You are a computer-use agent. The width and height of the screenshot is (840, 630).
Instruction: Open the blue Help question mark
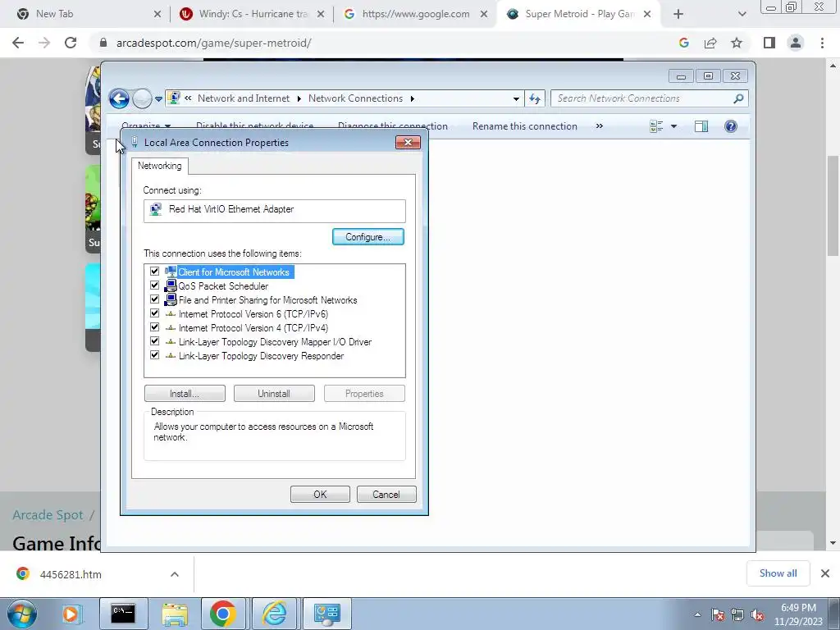click(x=731, y=126)
